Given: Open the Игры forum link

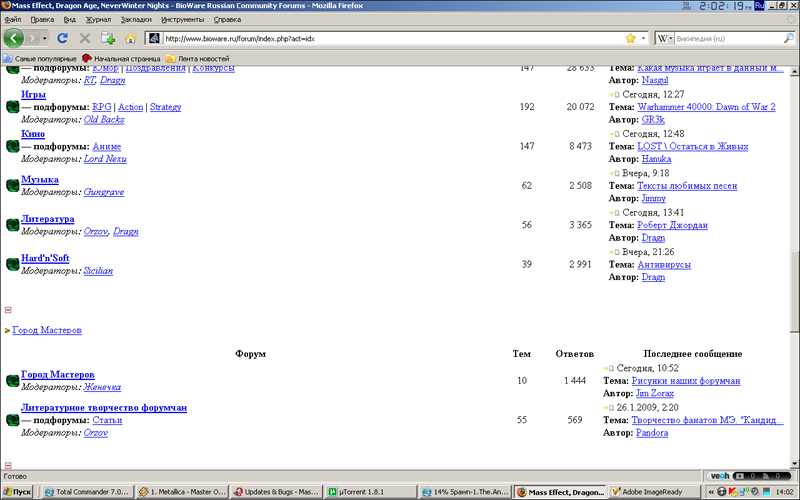Looking at the screenshot, I should pos(33,94).
